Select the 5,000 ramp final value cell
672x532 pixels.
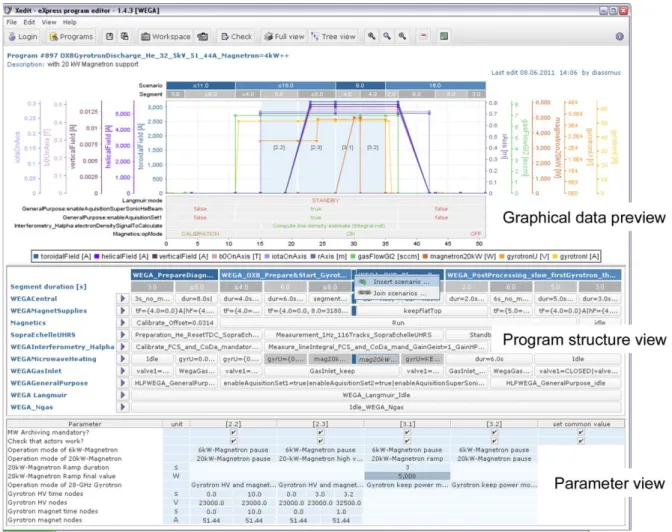point(407,476)
